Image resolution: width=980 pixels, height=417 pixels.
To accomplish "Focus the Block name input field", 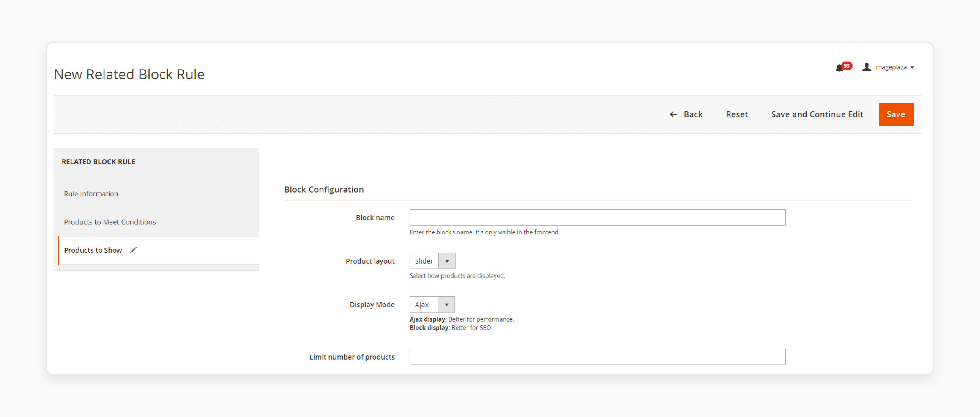I will (597, 218).
